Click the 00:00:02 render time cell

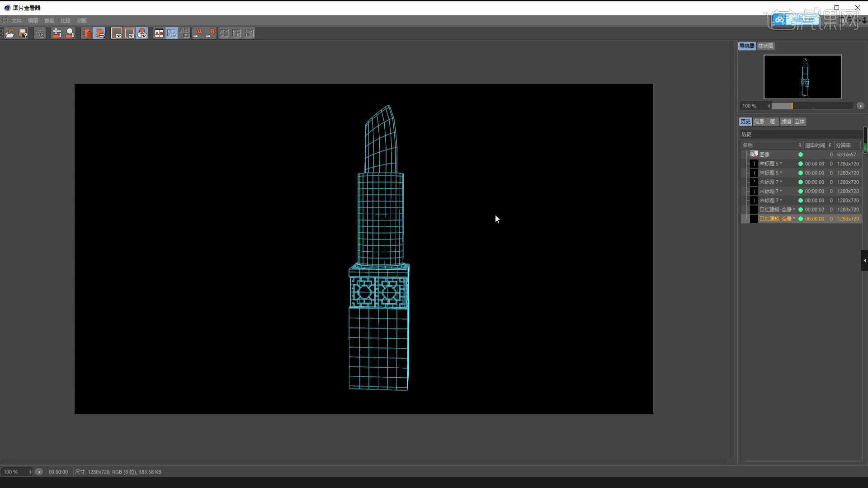[x=814, y=210]
